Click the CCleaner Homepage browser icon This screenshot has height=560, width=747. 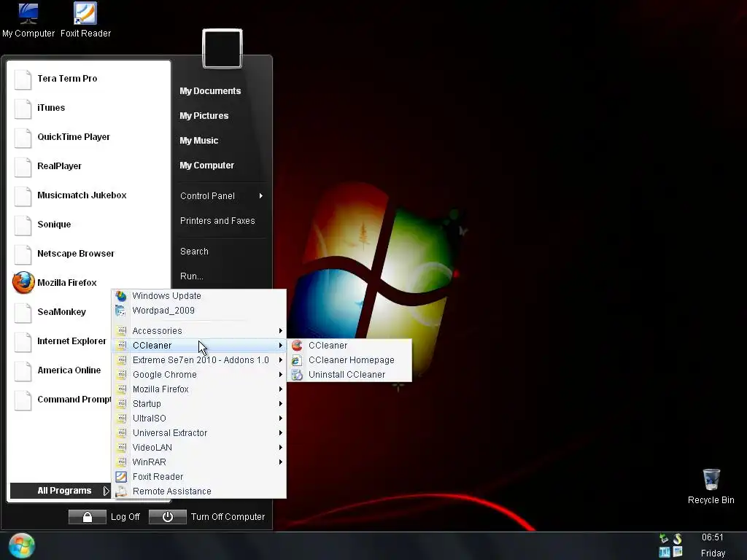click(298, 360)
